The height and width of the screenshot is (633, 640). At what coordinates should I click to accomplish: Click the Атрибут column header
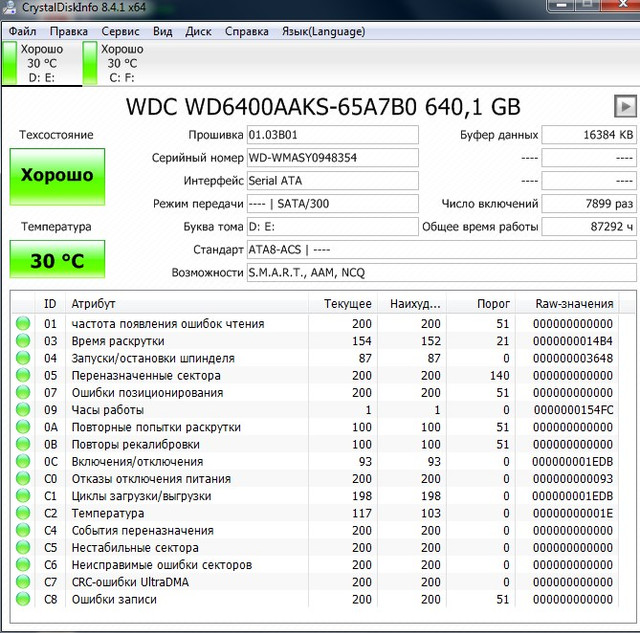(x=187, y=304)
